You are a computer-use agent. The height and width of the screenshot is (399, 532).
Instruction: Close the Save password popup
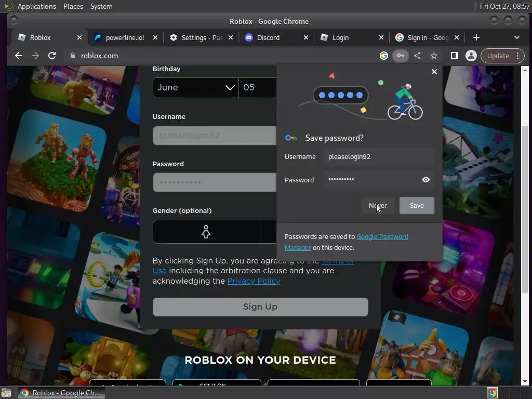(x=434, y=72)
